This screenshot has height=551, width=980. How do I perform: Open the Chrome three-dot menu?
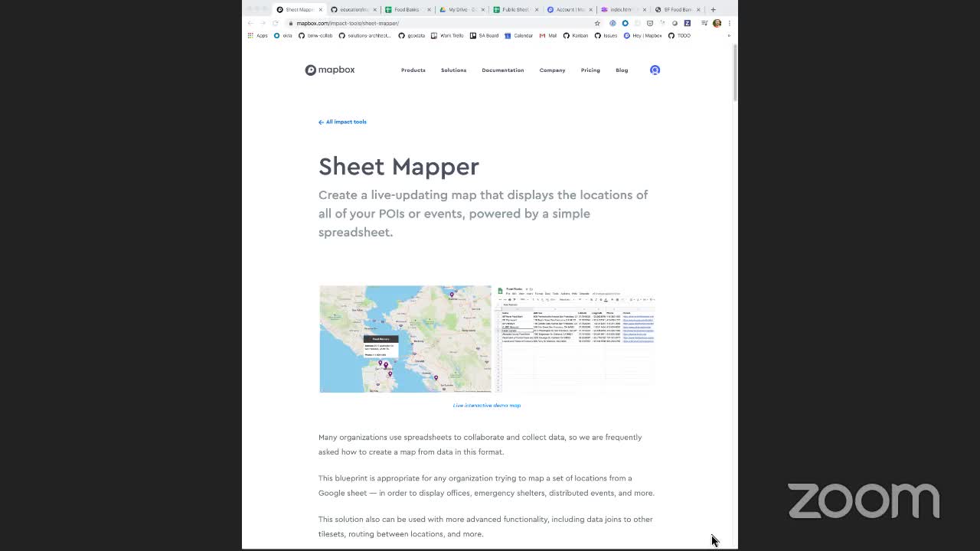(x=729, y=23)
